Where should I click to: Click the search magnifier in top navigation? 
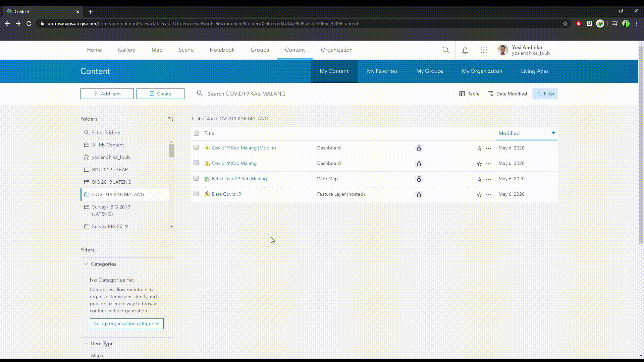point(446,50)
